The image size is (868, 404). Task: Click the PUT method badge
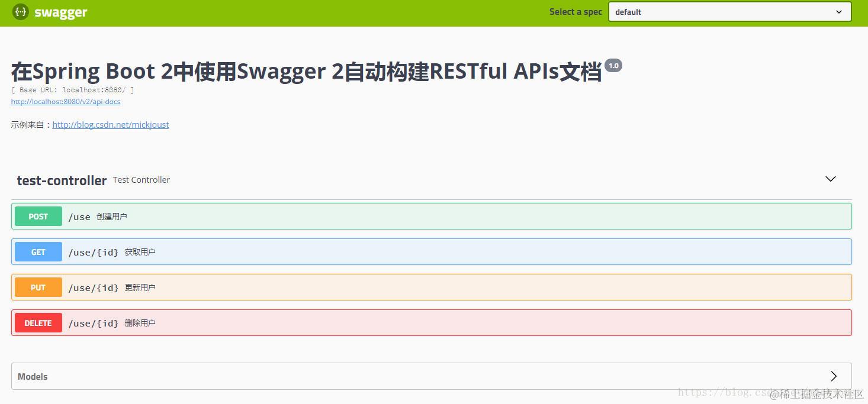(x=38, y=287)
